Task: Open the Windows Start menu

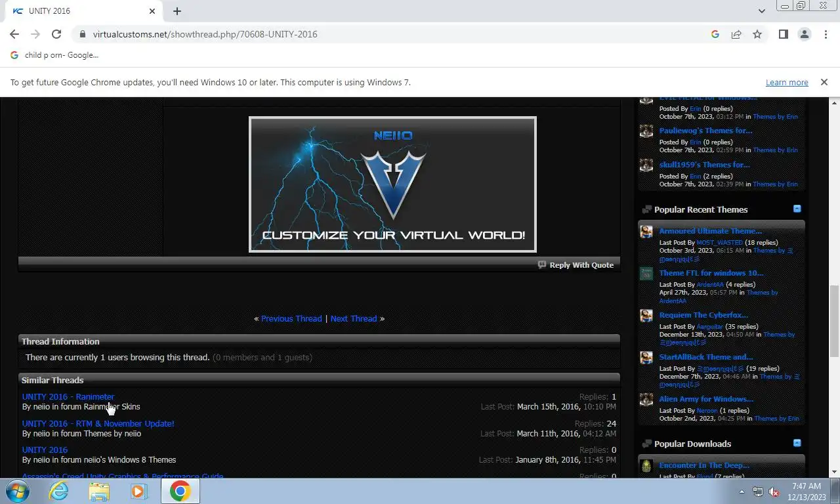Action: coord(17,491)
